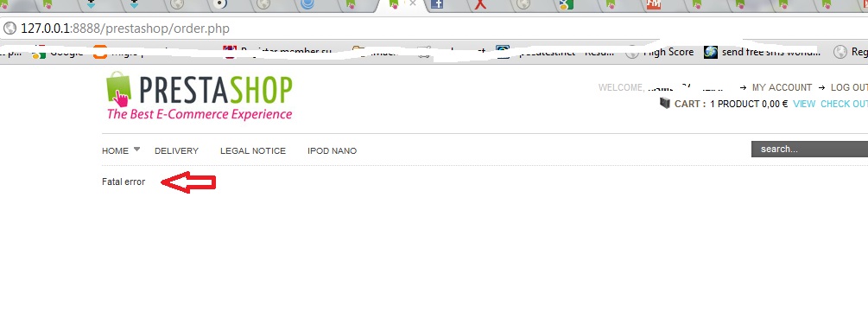The height and width of the screenshot is (325, 868).
Task: Click the 'Fatal error' text
Action: [x=124, y=182]
